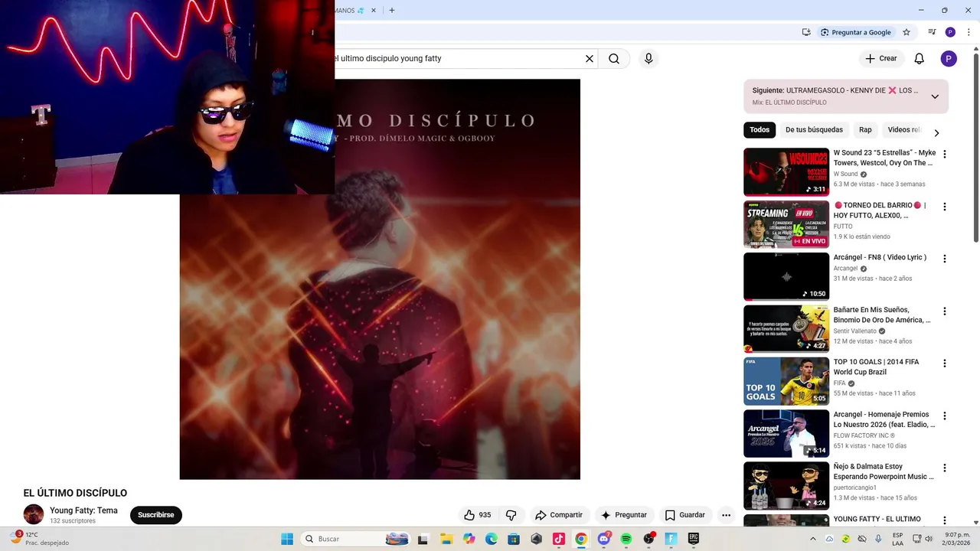This screenshot has height=551, width=980.
Task: Open TOP 10 GOALS 2014 FIFA thumbnail
Action: [786, 381]
